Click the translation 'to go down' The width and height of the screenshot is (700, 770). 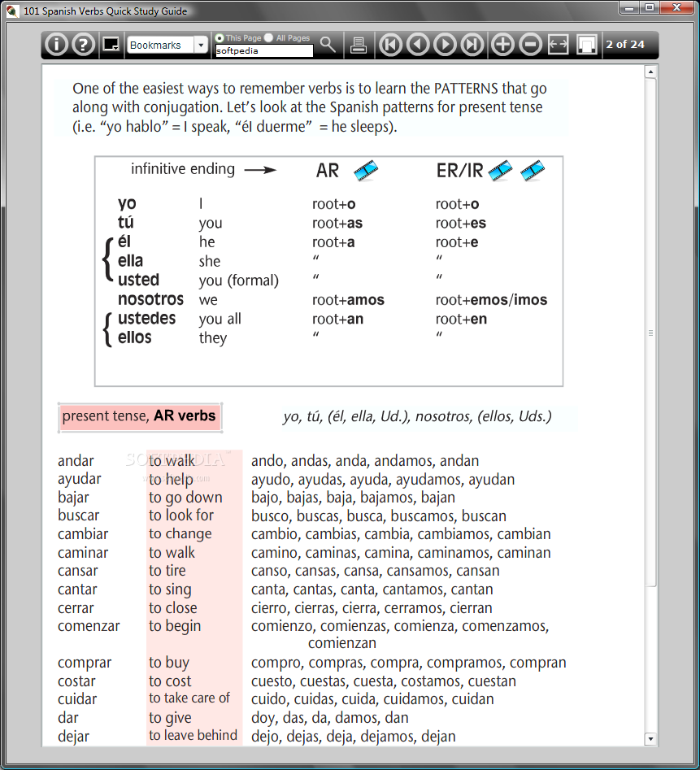click(185, 498)
